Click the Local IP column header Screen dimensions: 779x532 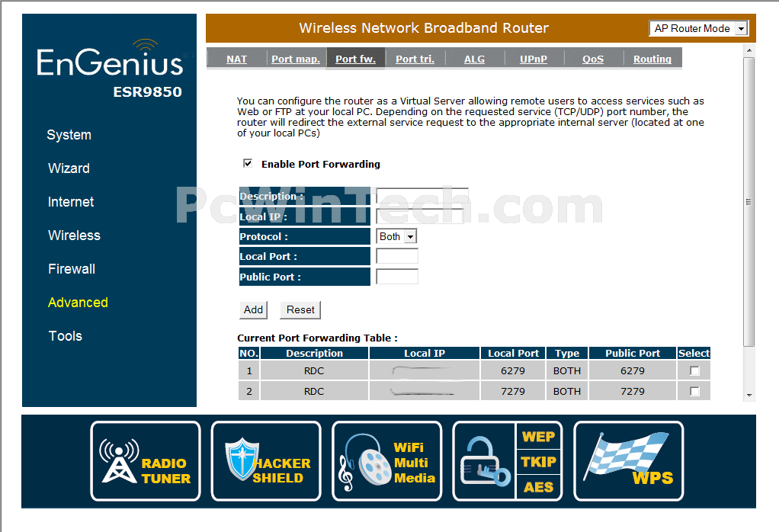(425, 353)
